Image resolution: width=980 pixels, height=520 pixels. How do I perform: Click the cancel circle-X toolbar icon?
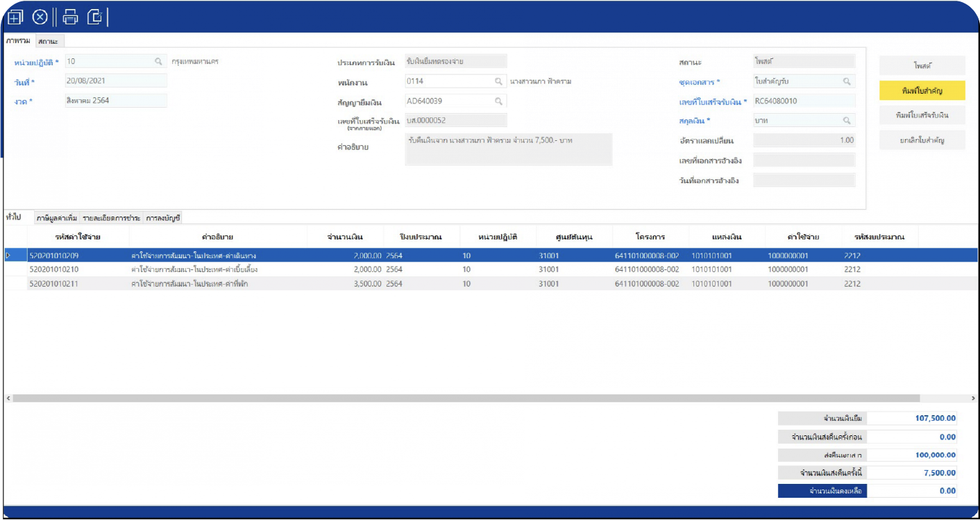pos(40,17)
